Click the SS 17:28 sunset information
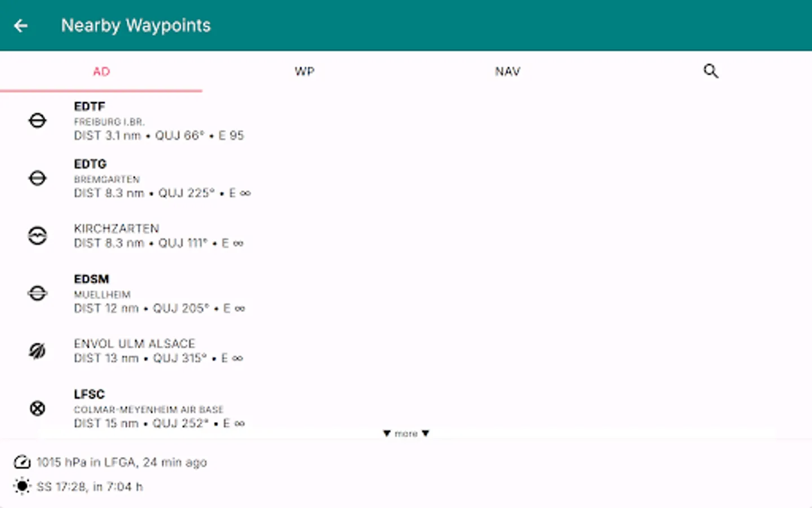This screenshot has height=508, width=812. pyautogui.click(x=88, y=486)
